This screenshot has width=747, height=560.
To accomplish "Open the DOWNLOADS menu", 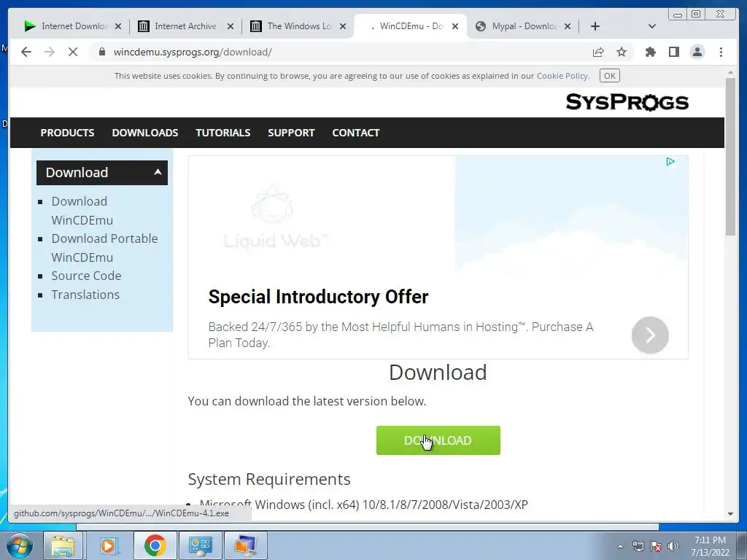I will [x=145, y=133].
